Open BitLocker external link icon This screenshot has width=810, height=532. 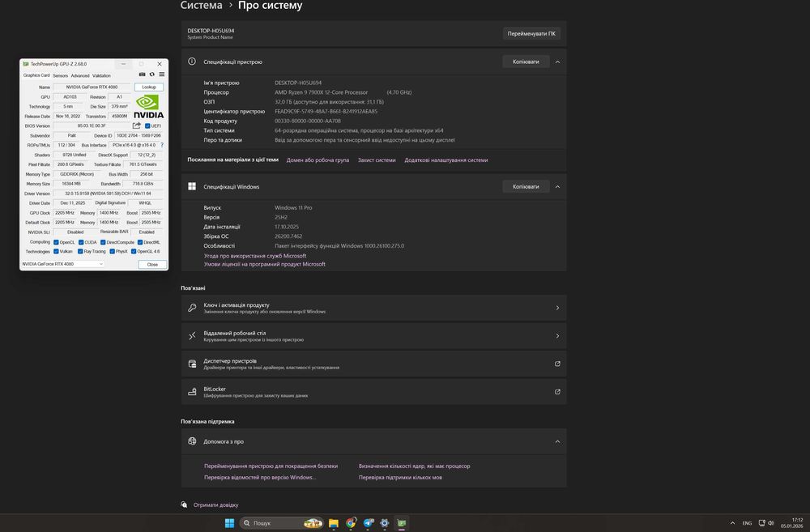point(557,392)
